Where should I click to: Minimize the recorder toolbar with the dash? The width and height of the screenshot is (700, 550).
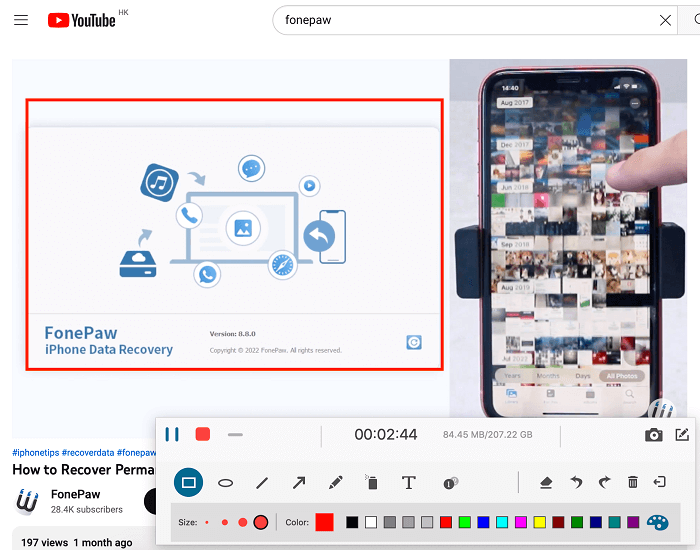pyautogui.click(x=235, y=434)
